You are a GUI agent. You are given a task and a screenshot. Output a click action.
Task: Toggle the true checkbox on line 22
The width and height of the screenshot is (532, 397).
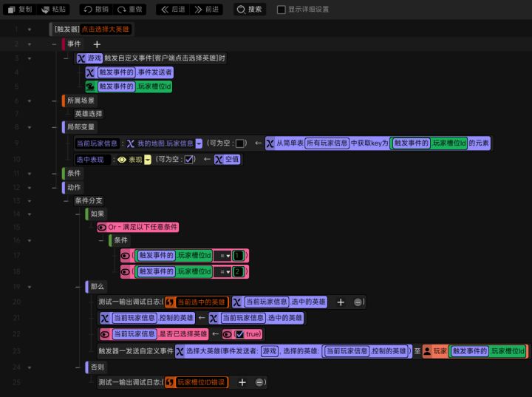point(239,334)
